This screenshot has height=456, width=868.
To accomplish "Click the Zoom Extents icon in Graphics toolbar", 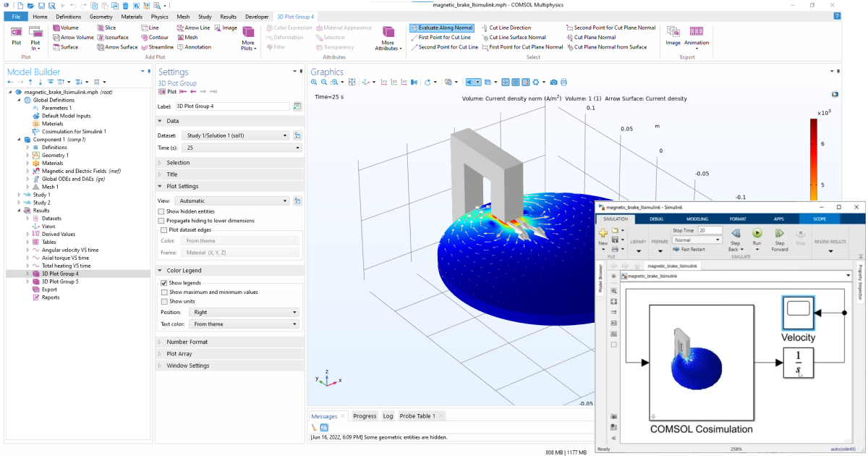I will [352, 82].
